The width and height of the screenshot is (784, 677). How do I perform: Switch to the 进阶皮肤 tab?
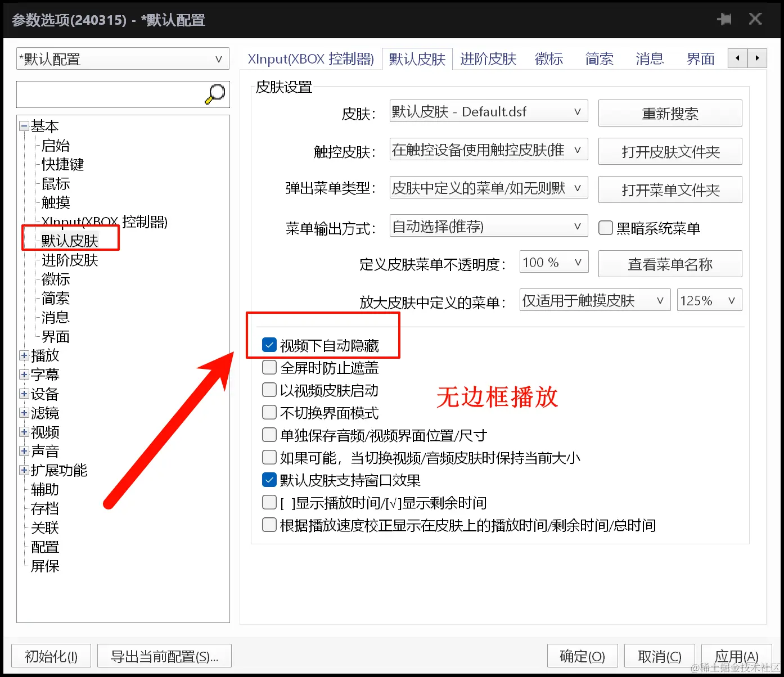pyautogui.click(x=487, y=58)
